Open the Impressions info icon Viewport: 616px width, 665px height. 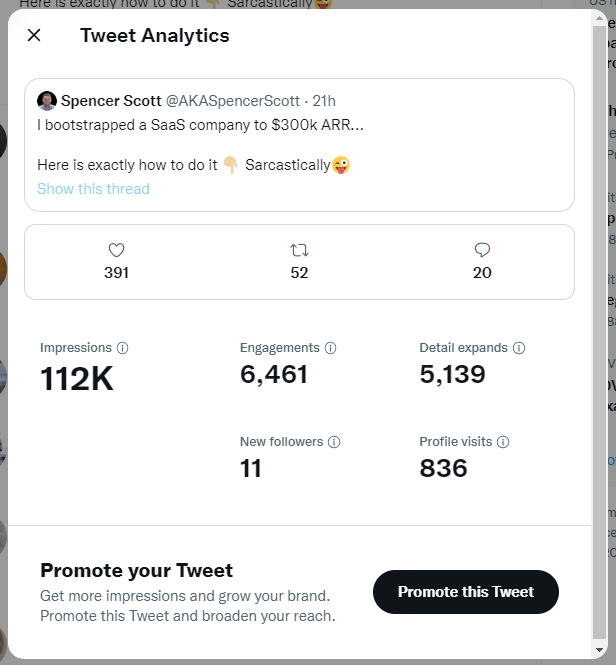123,348
